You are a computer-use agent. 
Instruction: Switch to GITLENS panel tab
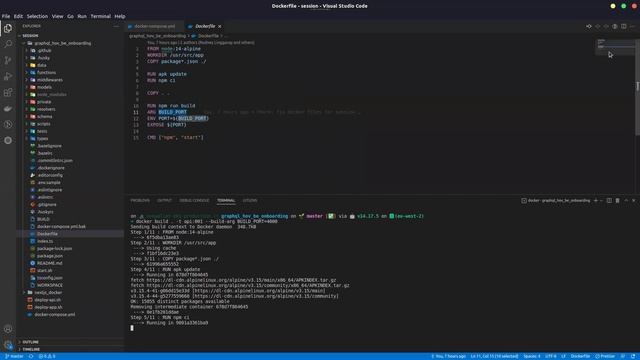pyautogui.click(x=250, y=200)
